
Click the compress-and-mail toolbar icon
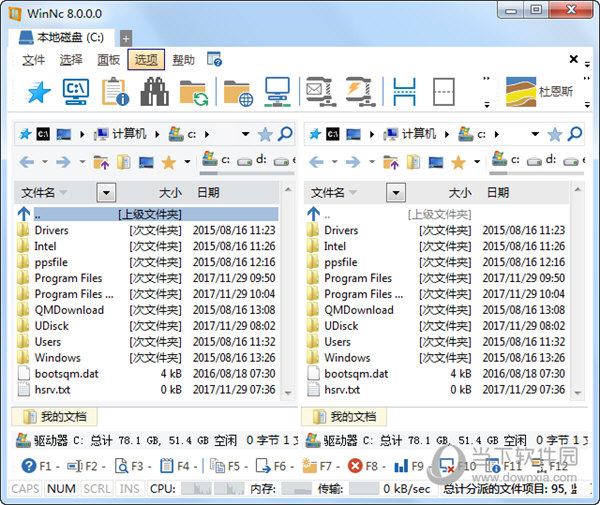[321, 92]
